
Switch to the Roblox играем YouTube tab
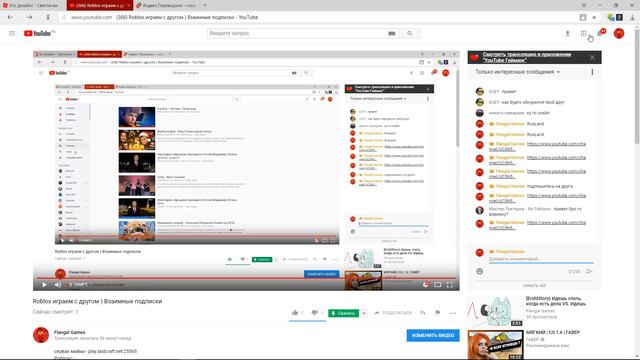[100, 5]
